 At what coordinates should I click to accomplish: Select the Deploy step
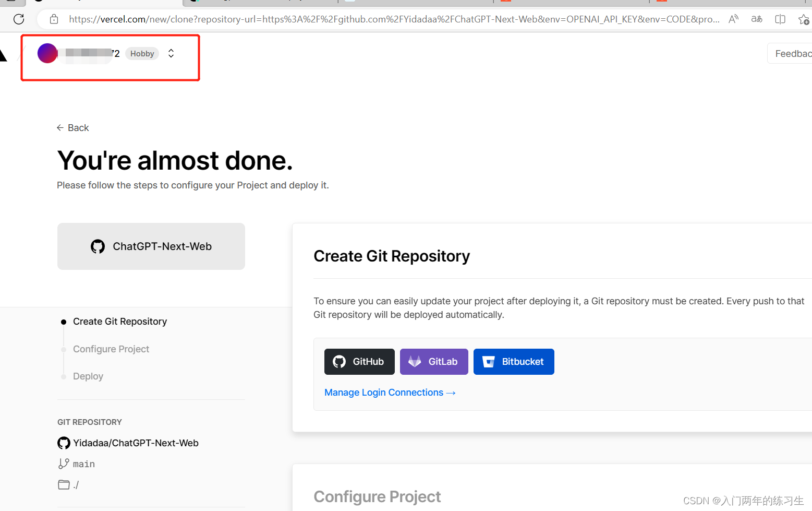(x=88, y=376)
